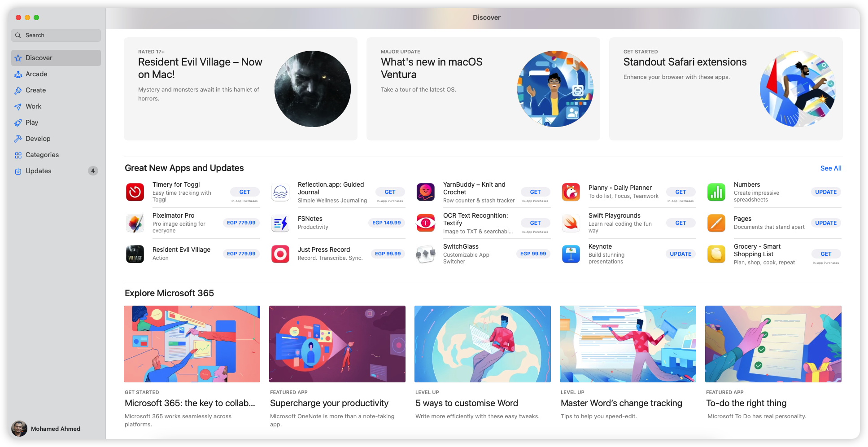The width and height of the screenshot is (868, 447).
Task: Open the FSNotes app icon
Action: 280,223
